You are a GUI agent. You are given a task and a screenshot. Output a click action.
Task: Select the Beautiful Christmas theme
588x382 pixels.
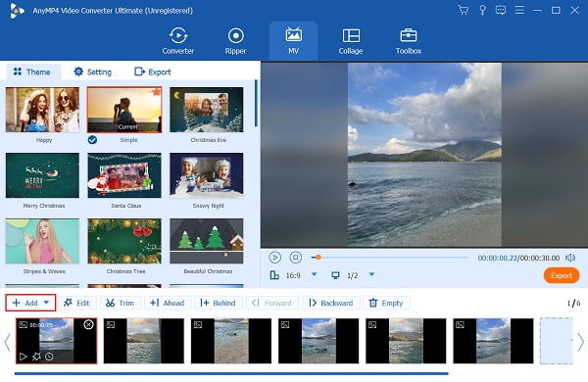206,241
